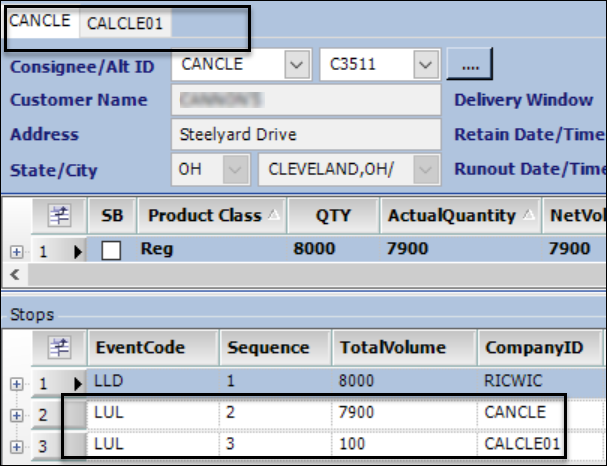Toggle the SB checkbox for Reg

[112, 251]
